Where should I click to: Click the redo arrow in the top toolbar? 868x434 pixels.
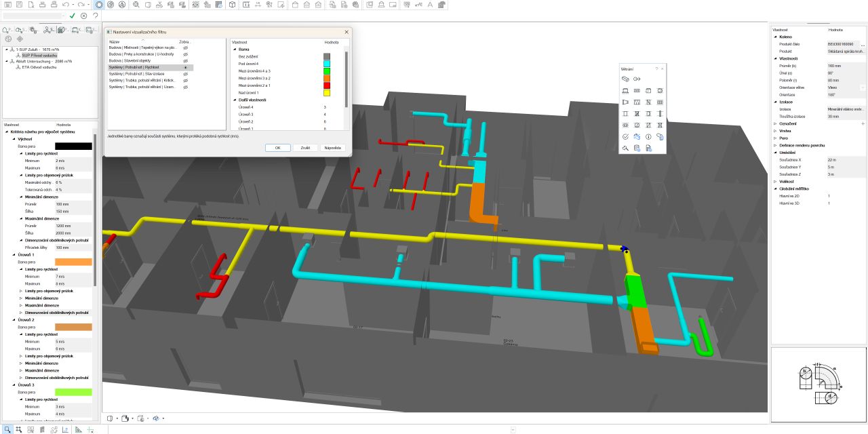click(81, 5)
